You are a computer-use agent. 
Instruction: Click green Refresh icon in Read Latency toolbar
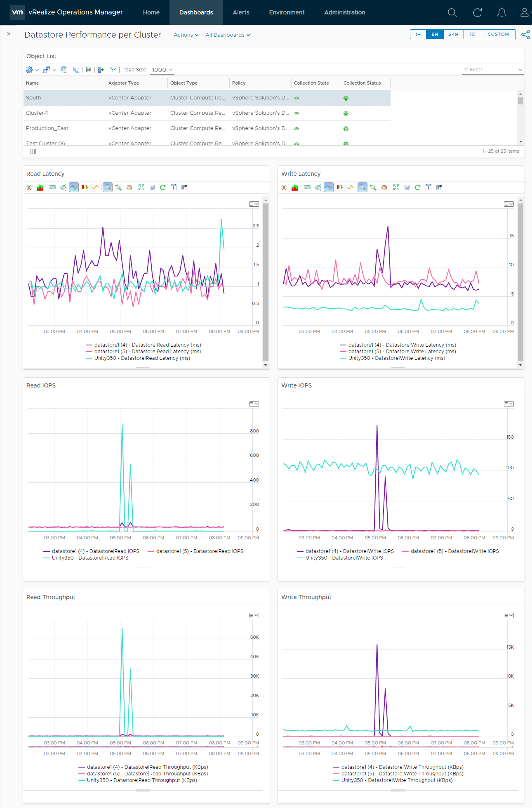click(x=163, y=187)
